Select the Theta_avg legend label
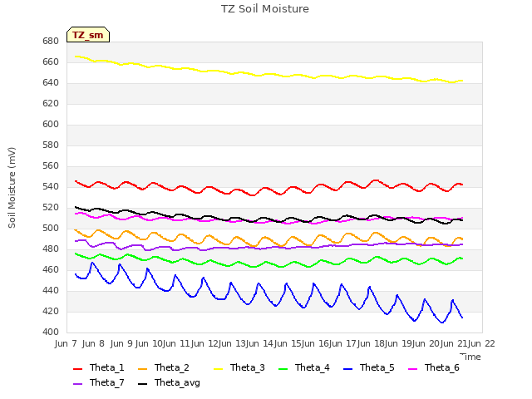532x399 pixels. click(177, 383)
